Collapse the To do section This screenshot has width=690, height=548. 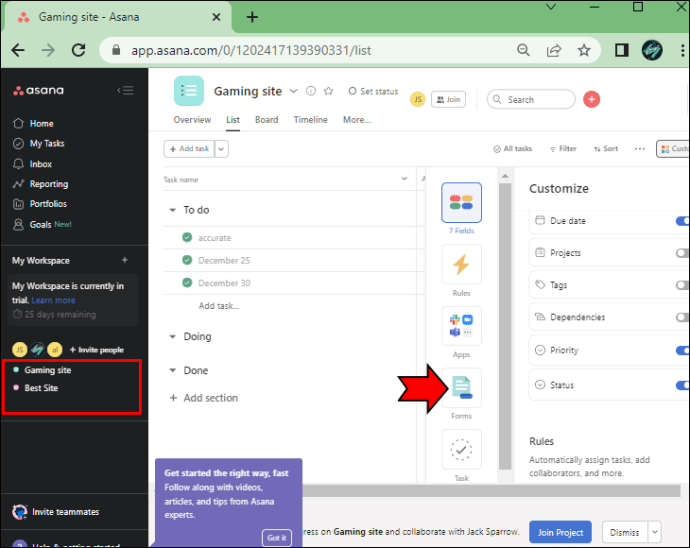click(172, 210)
